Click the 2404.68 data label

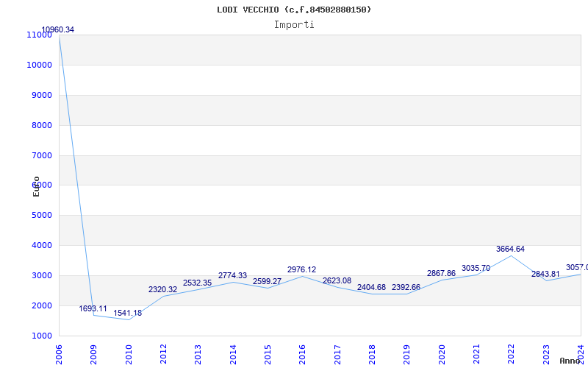[x=372, y=287]
